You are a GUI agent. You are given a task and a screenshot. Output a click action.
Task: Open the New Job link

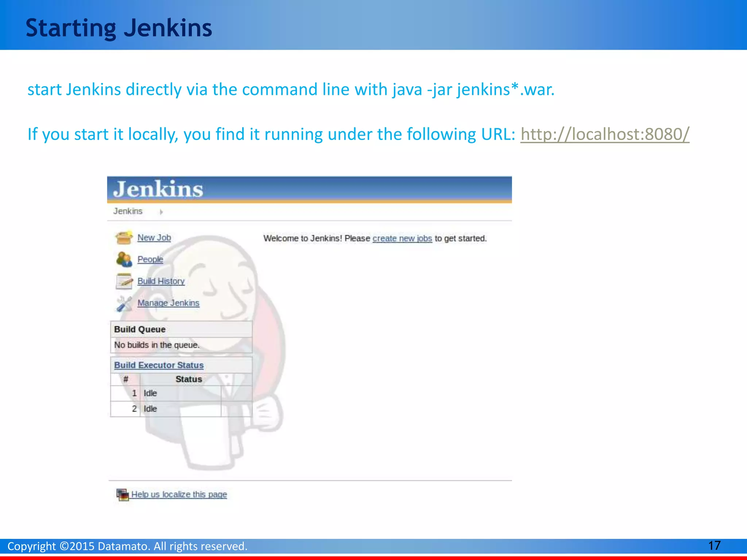(x=154, y=238)
